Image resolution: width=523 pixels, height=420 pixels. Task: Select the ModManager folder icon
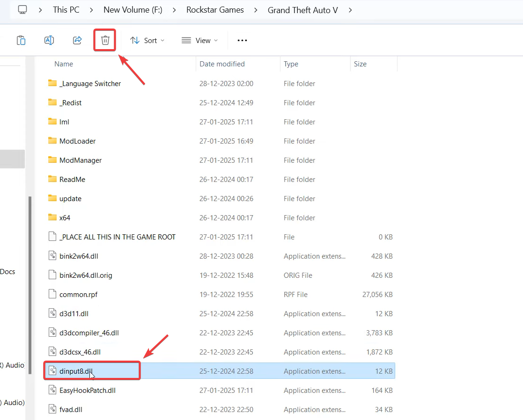[x=52, y=159]
